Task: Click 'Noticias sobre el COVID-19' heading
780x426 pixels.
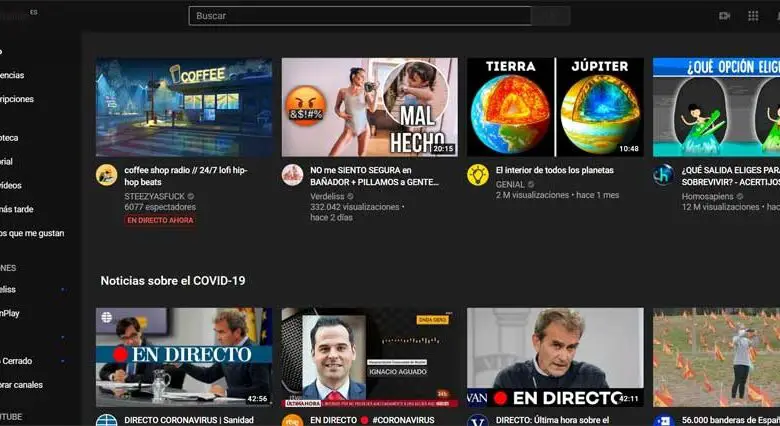Action: click(173, 281)
